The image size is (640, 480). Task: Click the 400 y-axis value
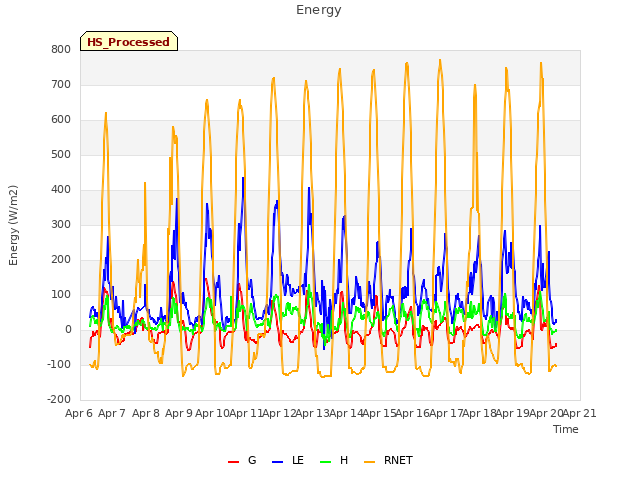(61, 189)
